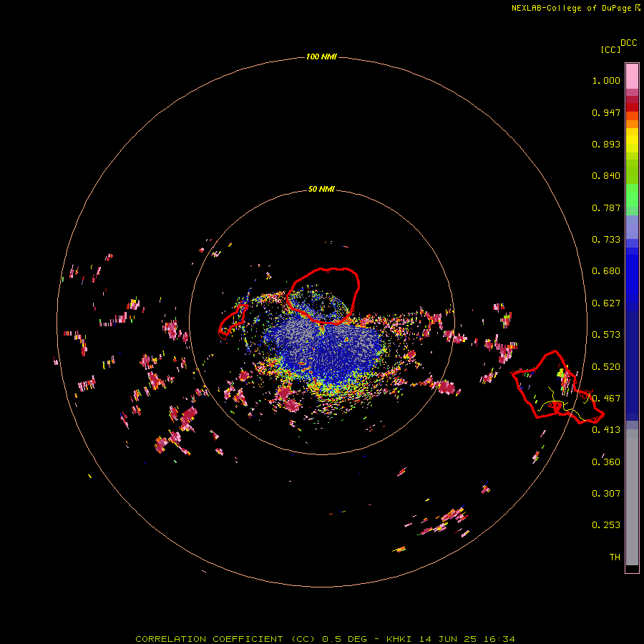The height and width of the screenshot is (644, 644).
Task: Click the 0.680 color scale value
Action: coord(606,271)
